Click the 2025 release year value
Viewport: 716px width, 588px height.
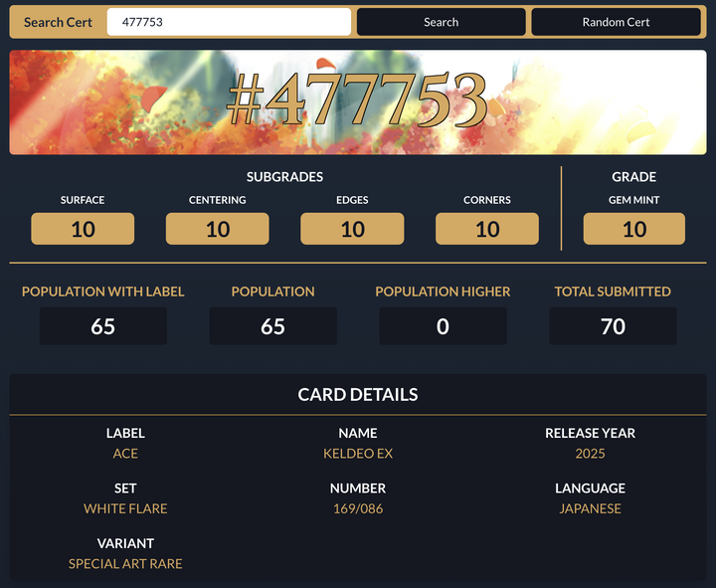click(590, 454)
